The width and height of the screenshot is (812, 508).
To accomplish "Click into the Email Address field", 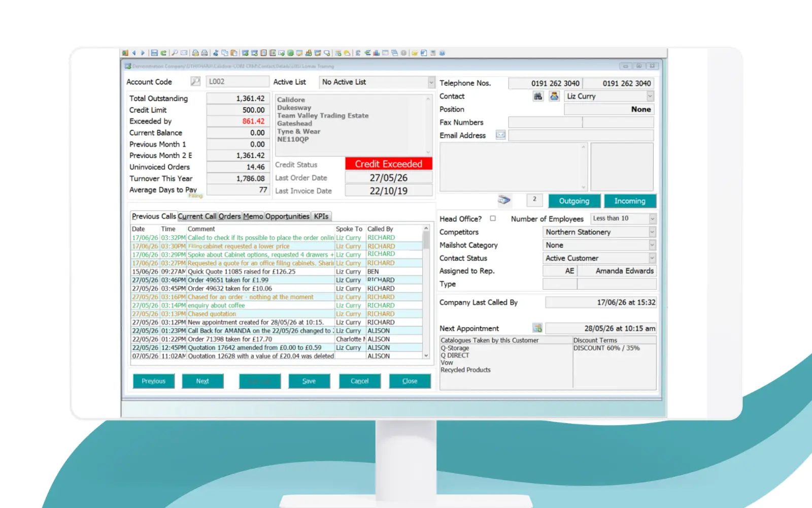I will coord(581,135).
